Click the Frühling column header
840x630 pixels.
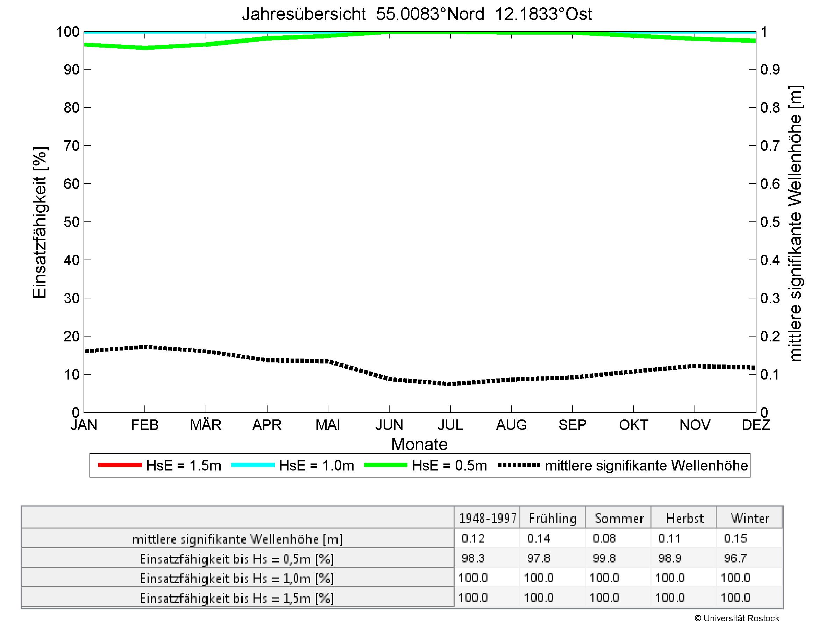coord(553,518)
